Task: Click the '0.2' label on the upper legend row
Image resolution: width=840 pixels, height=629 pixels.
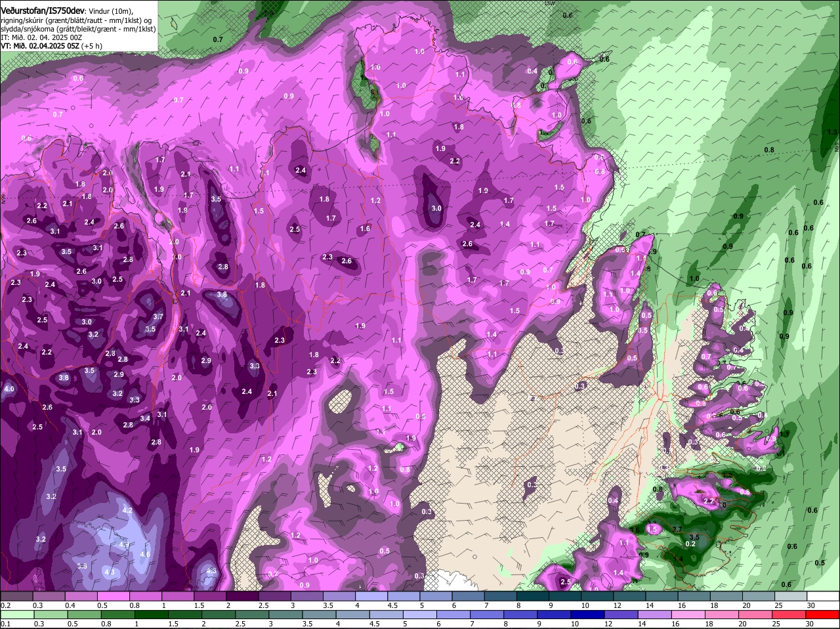Action: [x=5, y=605]
